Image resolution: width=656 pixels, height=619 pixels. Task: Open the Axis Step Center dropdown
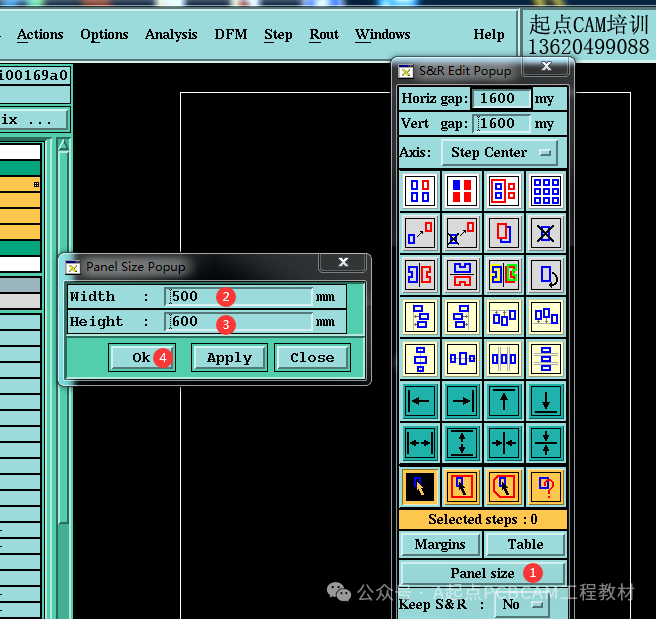click(x=500, y=153)
